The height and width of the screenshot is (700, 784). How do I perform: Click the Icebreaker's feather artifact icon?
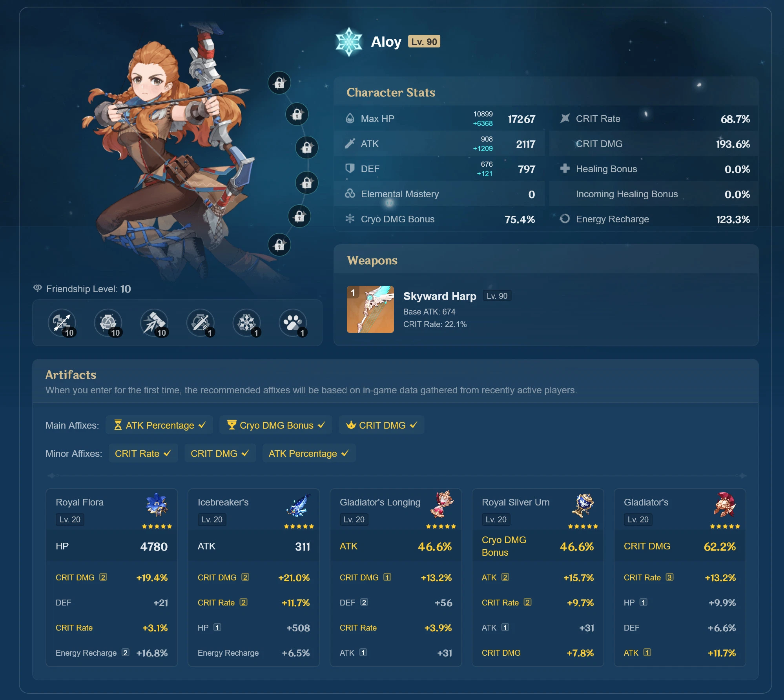click(299, 505)
